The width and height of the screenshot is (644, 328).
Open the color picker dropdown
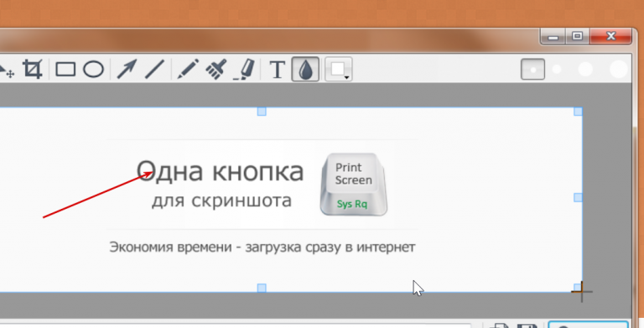[339, 69]
